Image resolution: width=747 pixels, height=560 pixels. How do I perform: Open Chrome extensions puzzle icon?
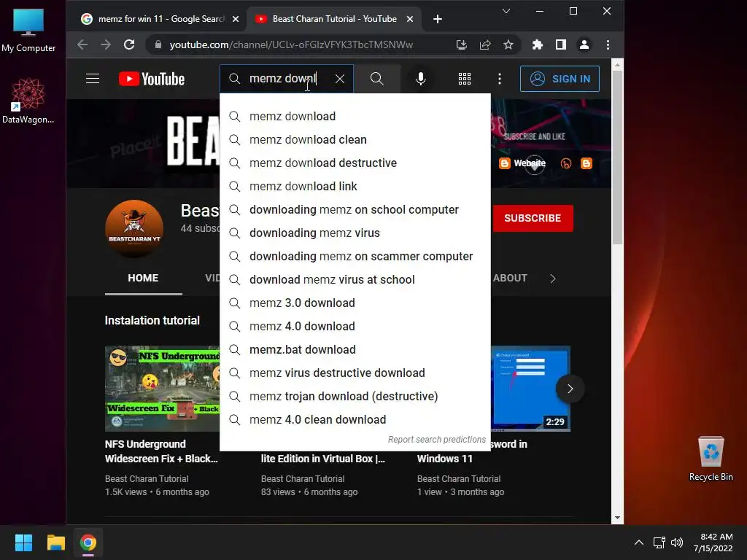point(538,44)
